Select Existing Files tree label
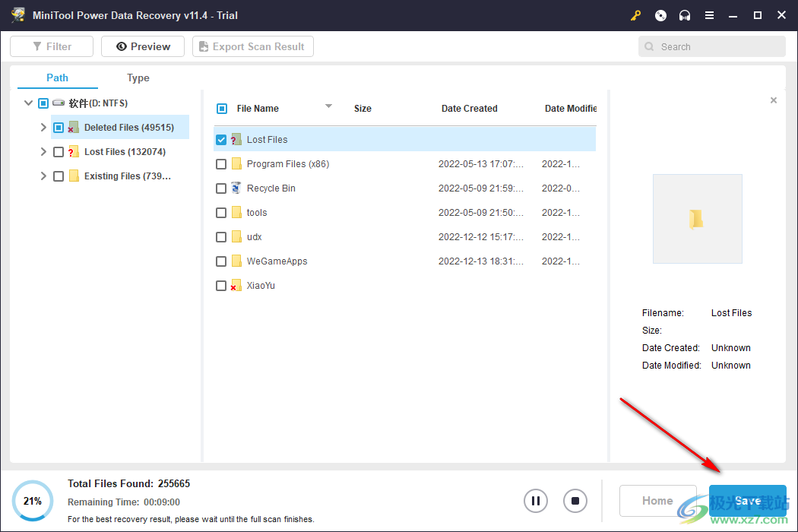This screenshot has width=798, height=532. (x=127, y=176)
